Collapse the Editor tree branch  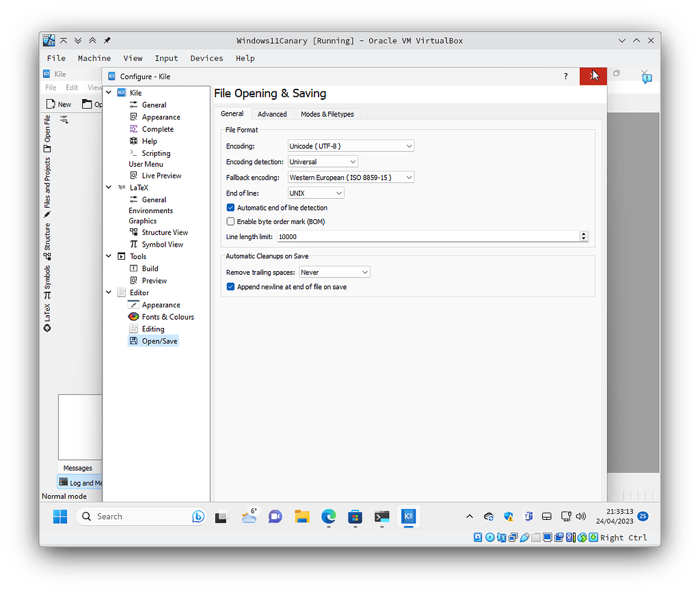coord(108,292)
